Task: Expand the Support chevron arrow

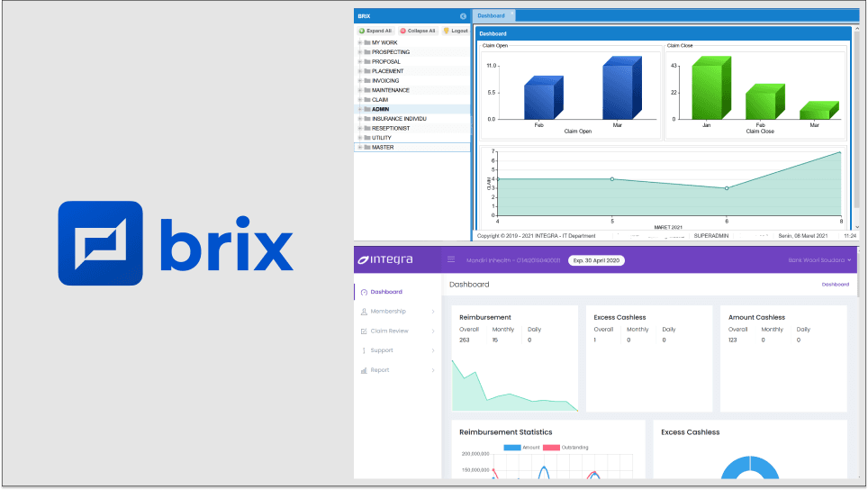Action: click(x=433, y=350)
